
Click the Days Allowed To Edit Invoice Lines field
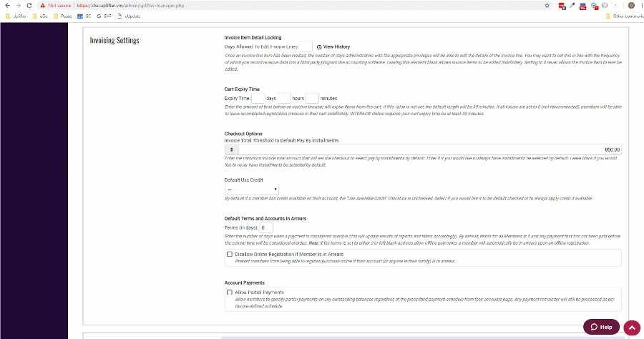(305, 46)
